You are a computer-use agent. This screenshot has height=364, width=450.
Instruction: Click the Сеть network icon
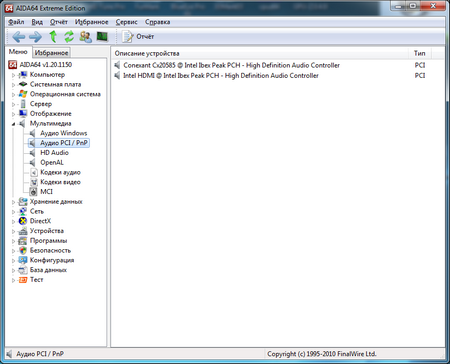(x=23, y=211)
